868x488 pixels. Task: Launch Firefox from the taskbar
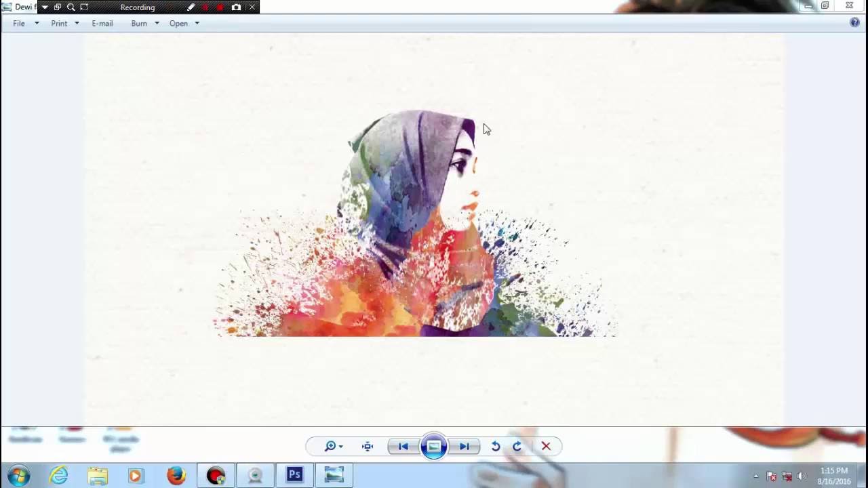click(x=176, y=476)
